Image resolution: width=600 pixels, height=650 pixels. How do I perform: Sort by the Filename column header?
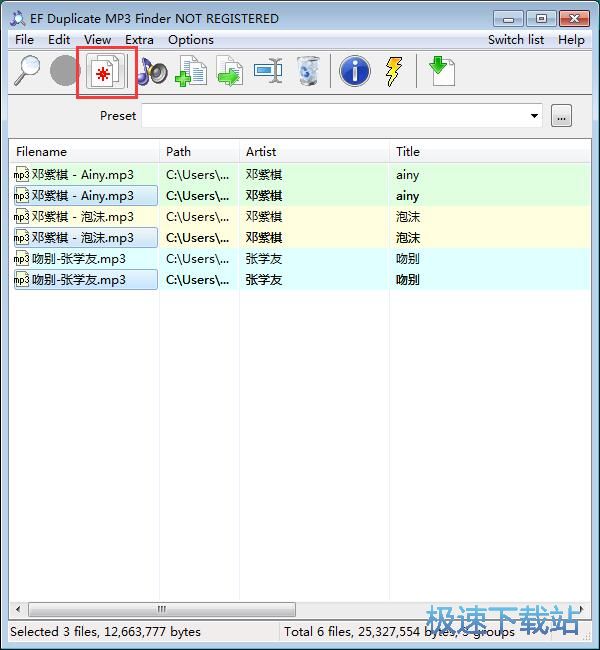[84, 152]
